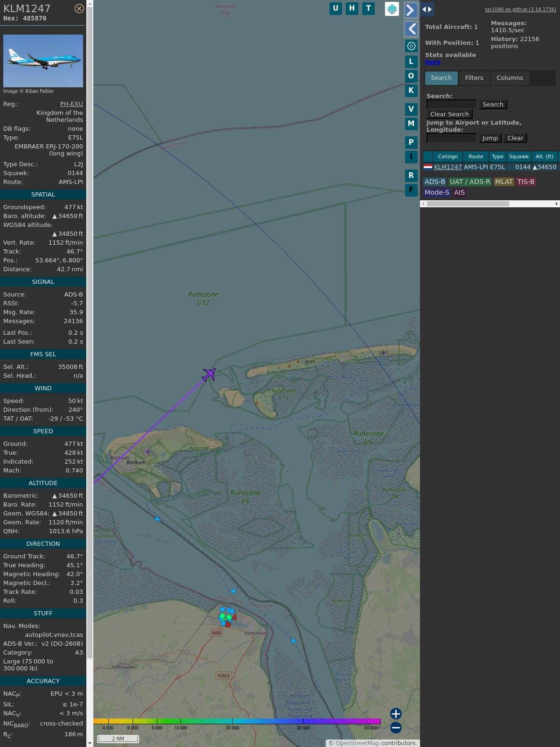Toggle the K map button

pyautogui.click(x=411, y=91)
